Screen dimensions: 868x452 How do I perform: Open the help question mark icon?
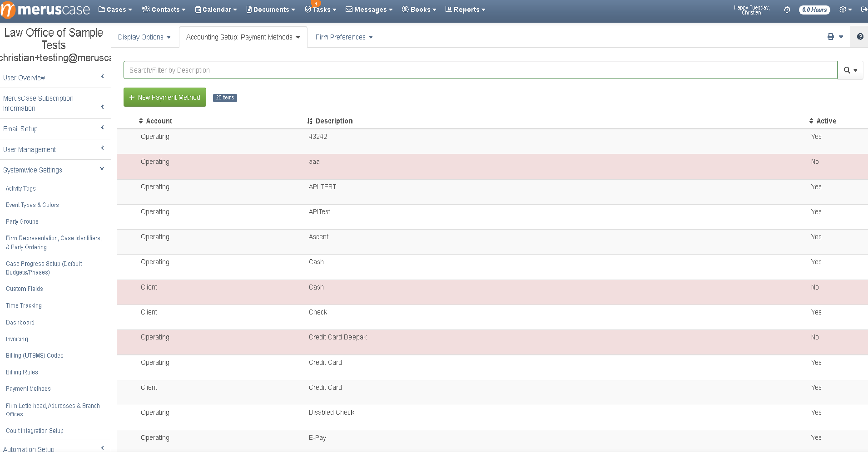[860, 37]
